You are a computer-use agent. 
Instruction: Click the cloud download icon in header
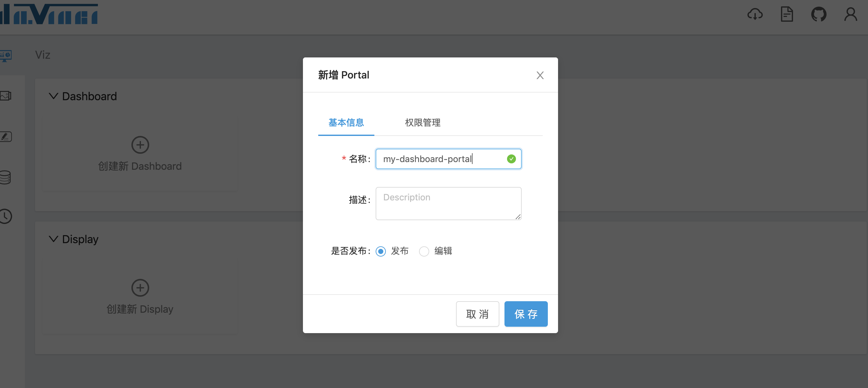tap(755, 14)
